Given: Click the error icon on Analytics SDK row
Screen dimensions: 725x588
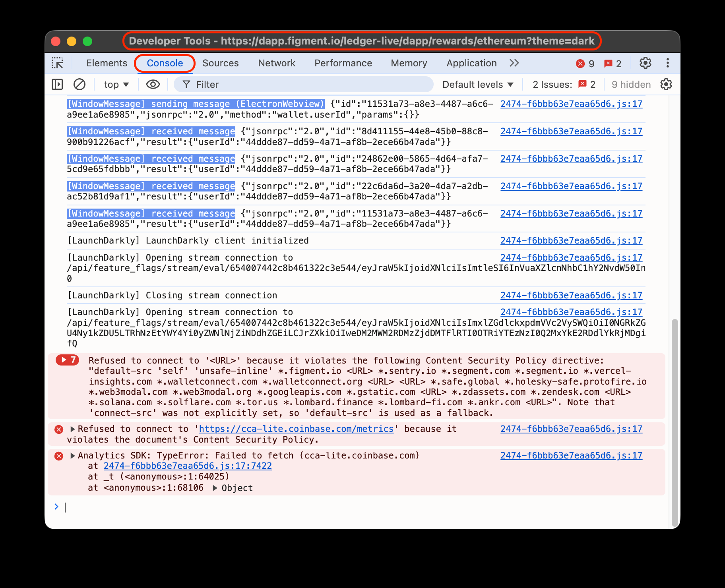Looking at the screenshot, I should (x=59, y=456).
